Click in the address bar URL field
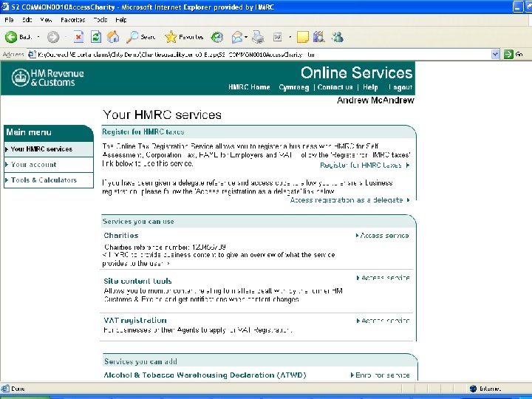This screenshot has width=532, height=399. point(263,54)
